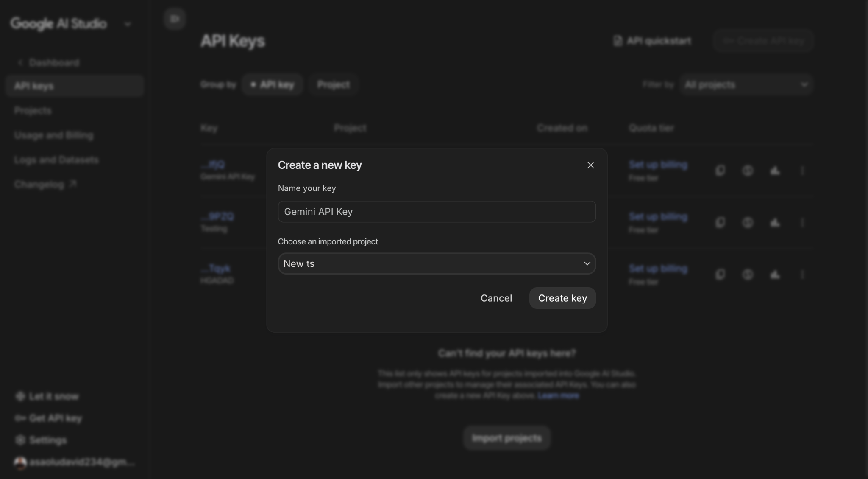Select API keys in the sidebar
This screenshot has height=479, width=868.
pyautogui.click(x=75, y=86)
